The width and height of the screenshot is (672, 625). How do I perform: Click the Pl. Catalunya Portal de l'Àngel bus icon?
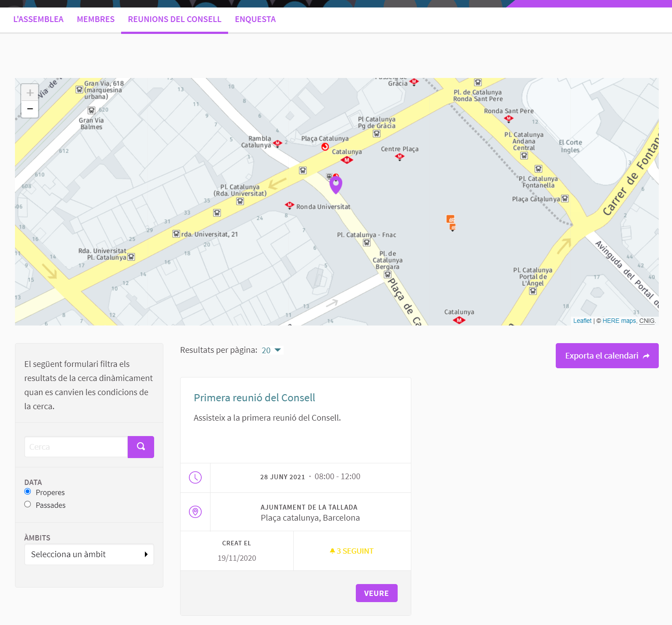click(x=533, y=291)
